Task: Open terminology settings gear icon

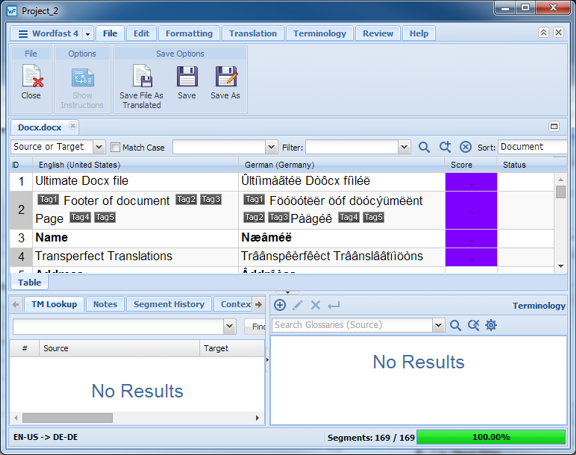Action: click(491, 325)
